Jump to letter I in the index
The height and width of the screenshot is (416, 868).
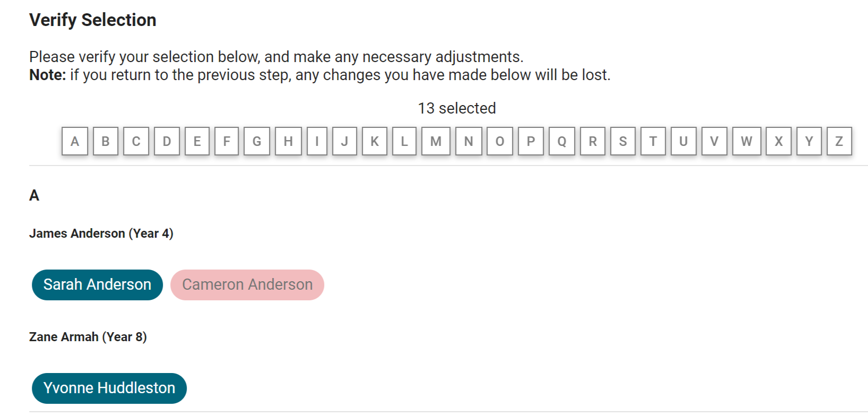pos(317,141)
